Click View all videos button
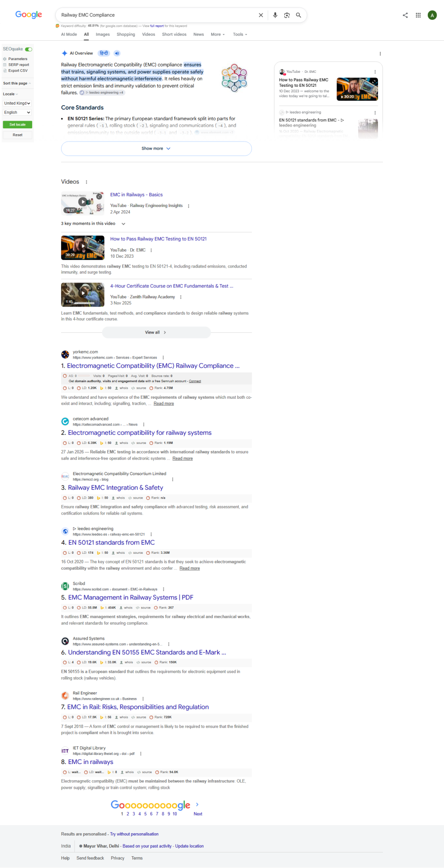Screen dimensions: 444x868 pos(156,332)
